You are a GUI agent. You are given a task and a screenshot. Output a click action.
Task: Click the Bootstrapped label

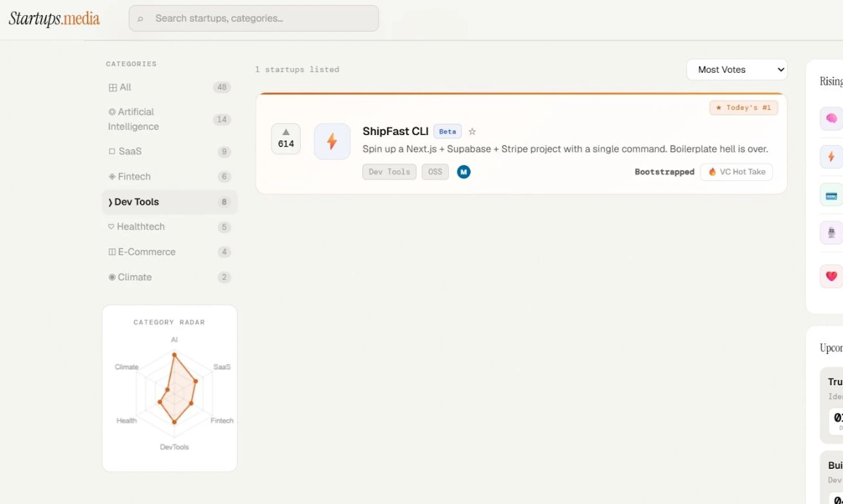click(x=664, y=172)
